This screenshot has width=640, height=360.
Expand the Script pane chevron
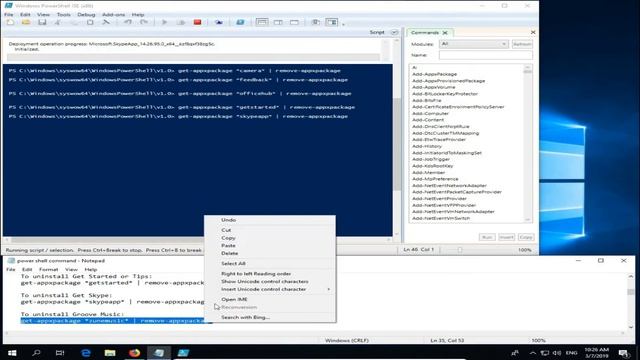394,32
